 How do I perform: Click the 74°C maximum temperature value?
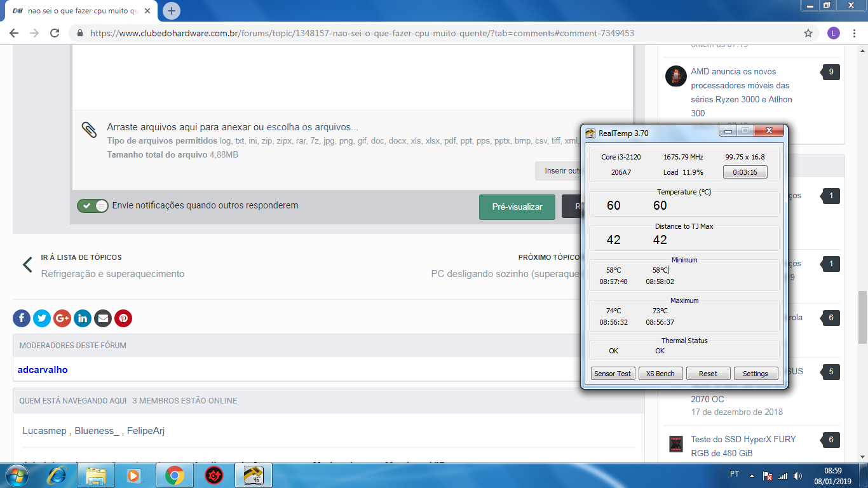pos(613,311)
